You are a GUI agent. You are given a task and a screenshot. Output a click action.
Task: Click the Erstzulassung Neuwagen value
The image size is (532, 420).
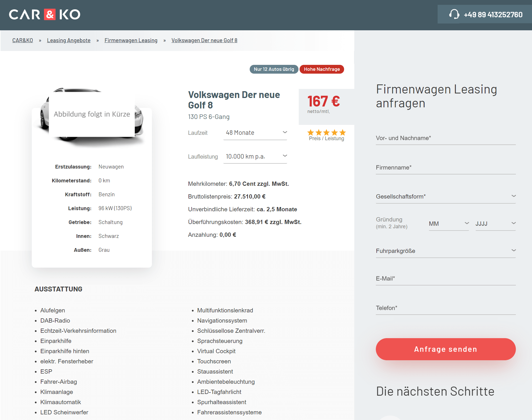pyautogui.click(x=111, y=167)
